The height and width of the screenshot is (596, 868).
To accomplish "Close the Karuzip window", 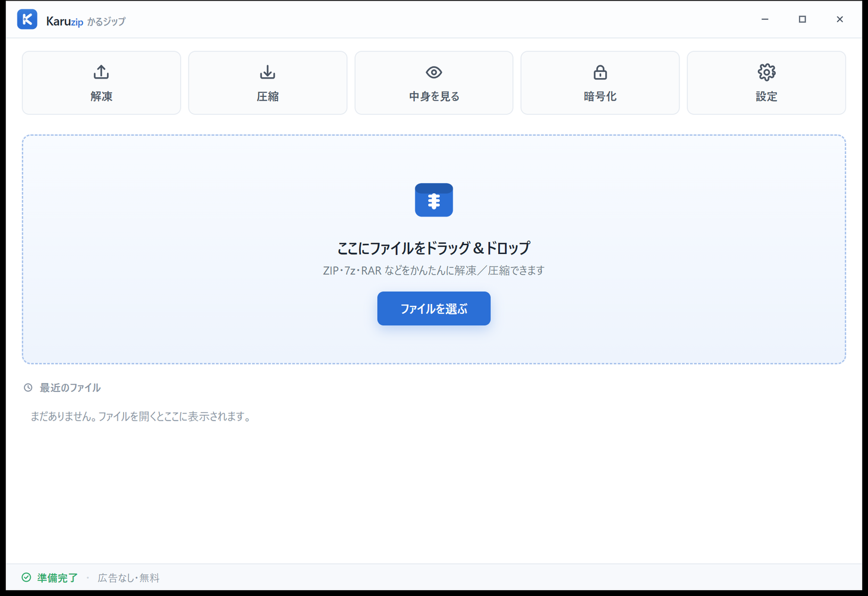I will pos(840,19).
